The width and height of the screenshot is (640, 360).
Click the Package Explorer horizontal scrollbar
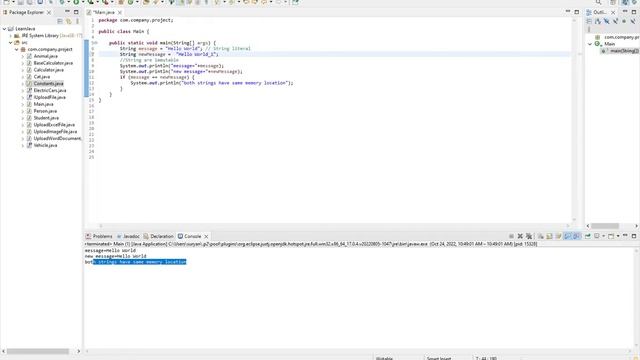pyautogui.click(x=38, y=351)
